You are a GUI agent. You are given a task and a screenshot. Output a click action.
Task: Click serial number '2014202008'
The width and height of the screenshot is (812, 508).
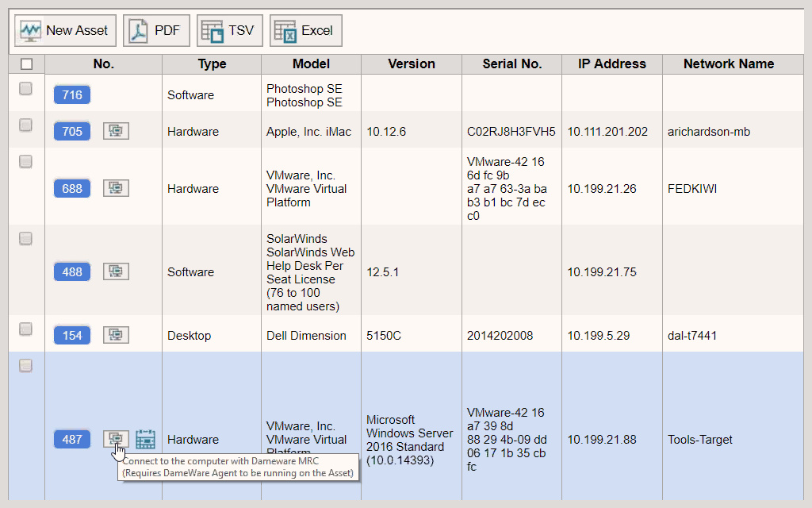coord(500,336)
